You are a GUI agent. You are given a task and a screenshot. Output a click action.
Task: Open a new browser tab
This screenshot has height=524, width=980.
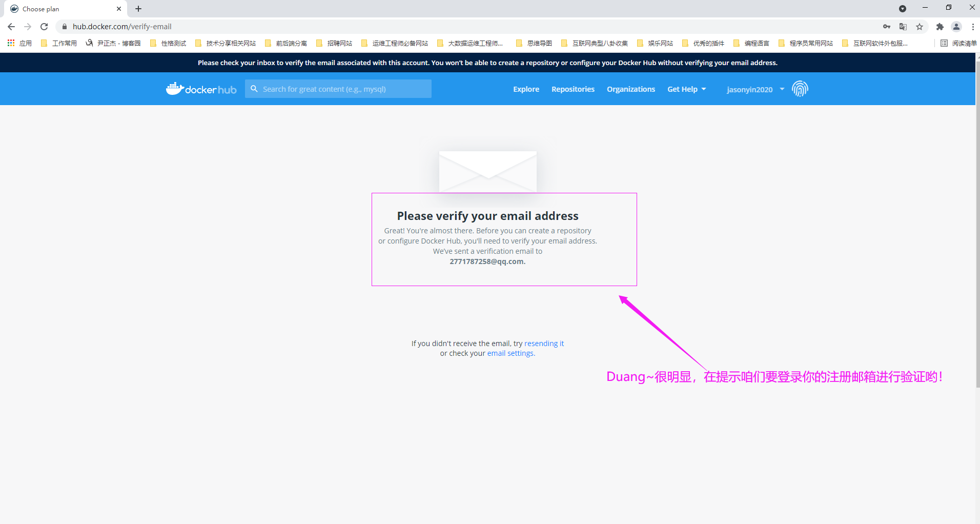click(138, 9)
